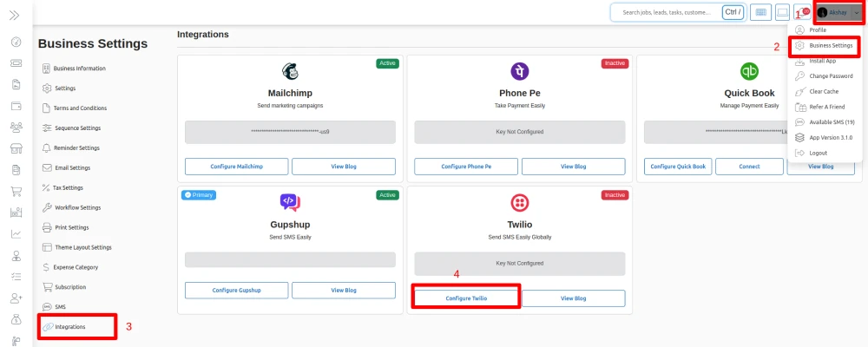Click the Quick Book Connect button

(750, 167)
